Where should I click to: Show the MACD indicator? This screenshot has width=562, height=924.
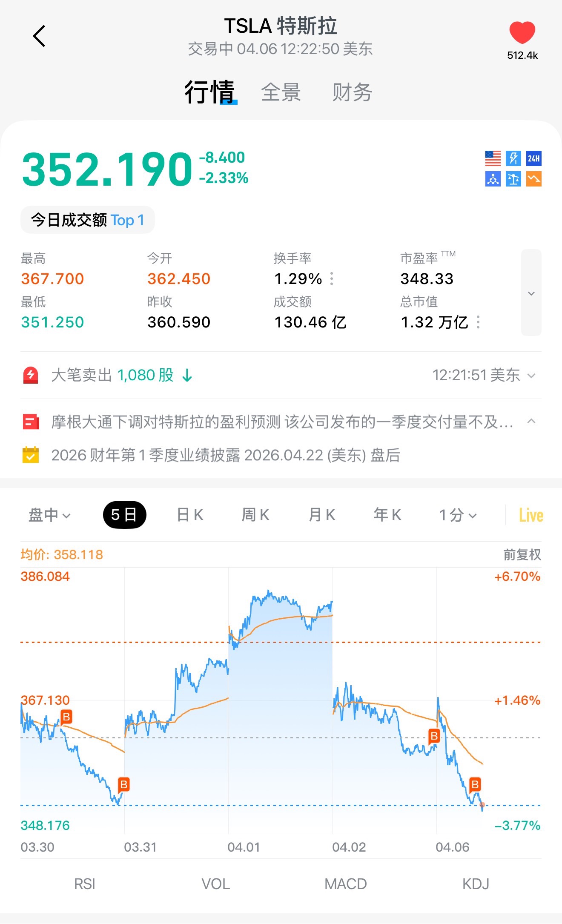click(x=345, y=884)
